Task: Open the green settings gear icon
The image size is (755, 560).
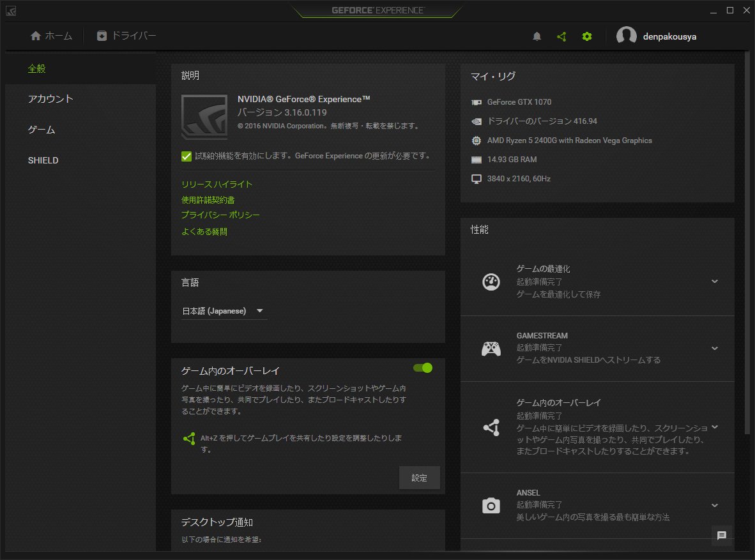Action: 586,36
